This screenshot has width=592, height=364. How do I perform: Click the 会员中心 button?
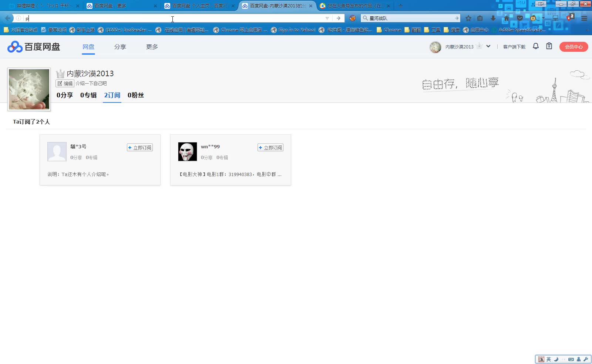pos(573,47)
